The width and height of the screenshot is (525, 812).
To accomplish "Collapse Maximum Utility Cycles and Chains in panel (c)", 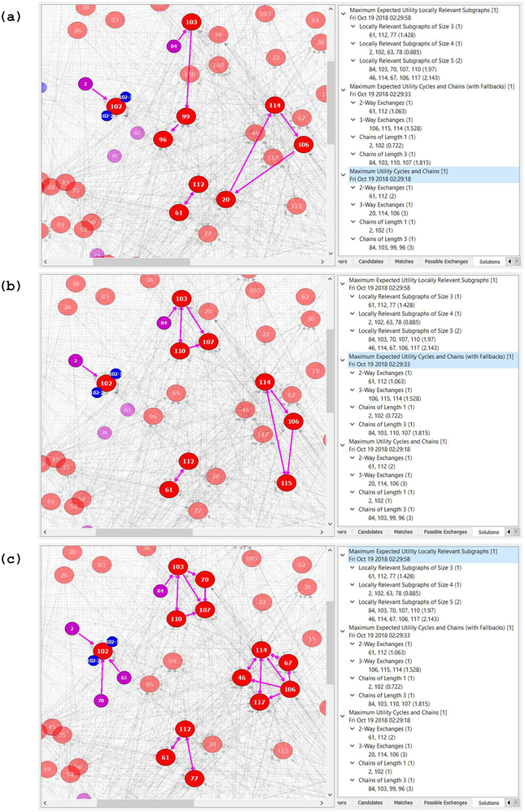I will click(342, 716).
